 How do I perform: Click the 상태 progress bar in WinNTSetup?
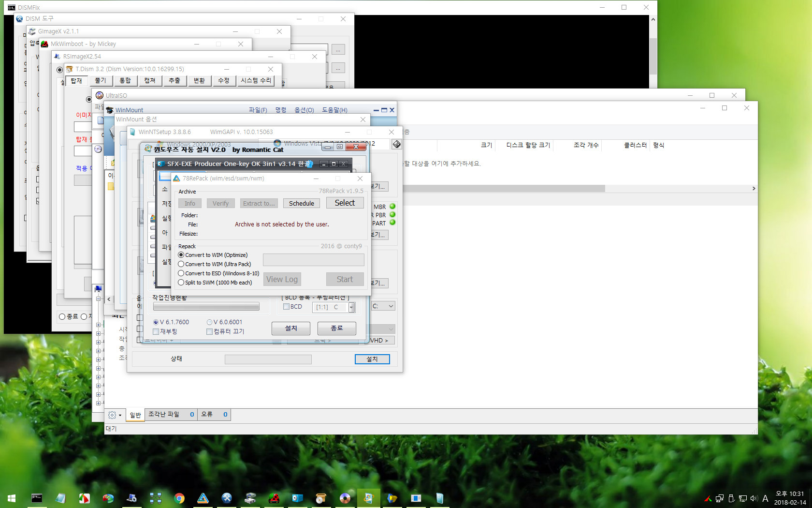coord(268,359)
